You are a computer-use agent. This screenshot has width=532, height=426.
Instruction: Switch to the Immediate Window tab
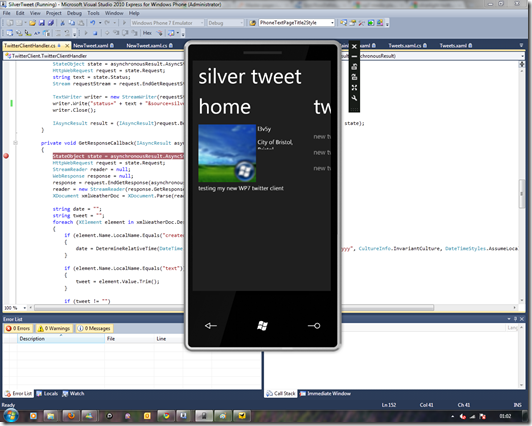tap(325, 393)
